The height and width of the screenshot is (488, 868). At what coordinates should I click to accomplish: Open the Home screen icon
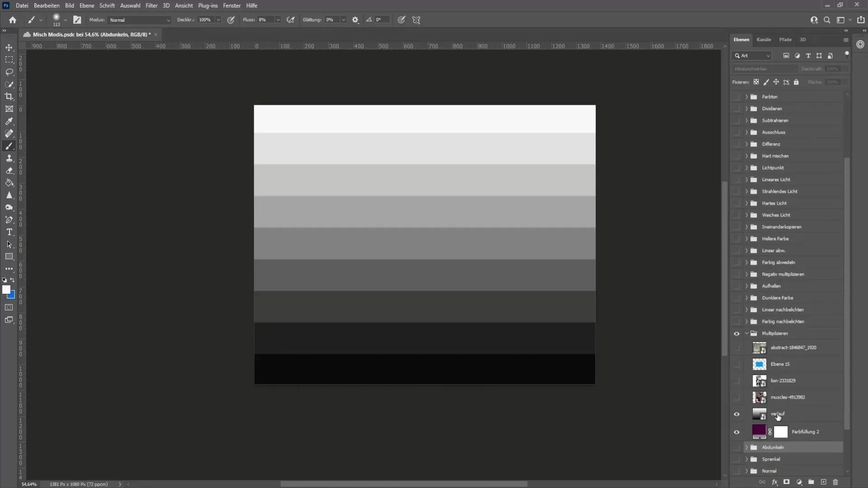(x=13, y=20)
